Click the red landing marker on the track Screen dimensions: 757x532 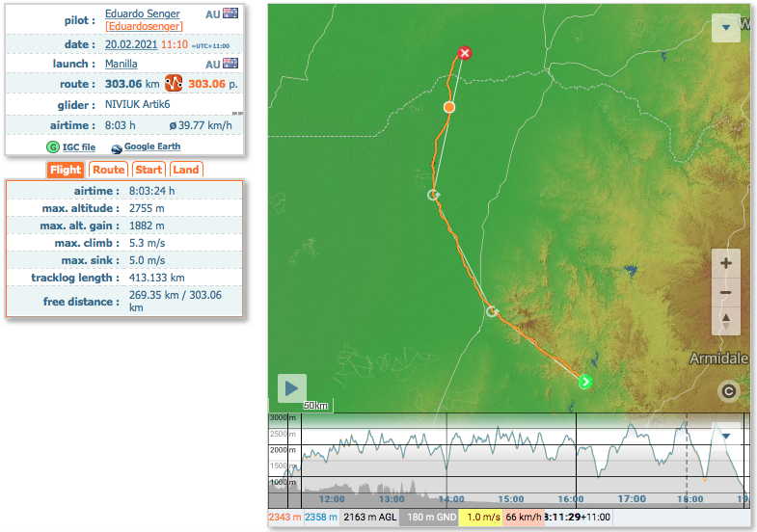[465, 52]
